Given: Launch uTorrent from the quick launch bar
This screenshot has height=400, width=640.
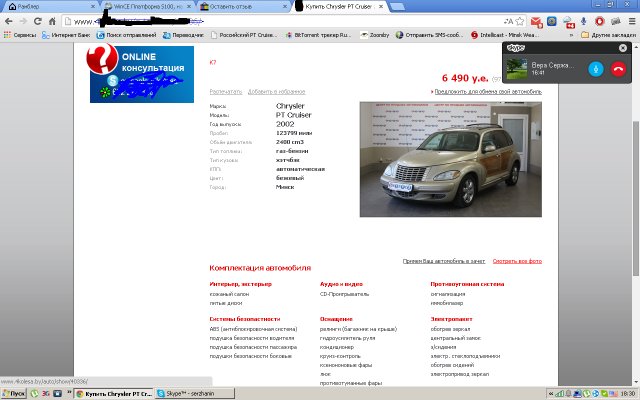Looking at the screenshot, I should pos(35,393).
